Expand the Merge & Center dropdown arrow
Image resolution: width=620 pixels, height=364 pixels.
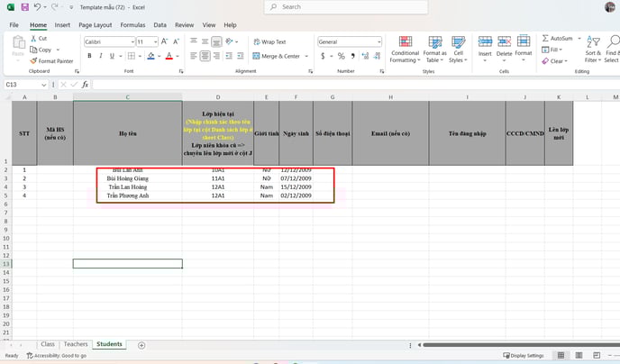(x=306, y=56)
